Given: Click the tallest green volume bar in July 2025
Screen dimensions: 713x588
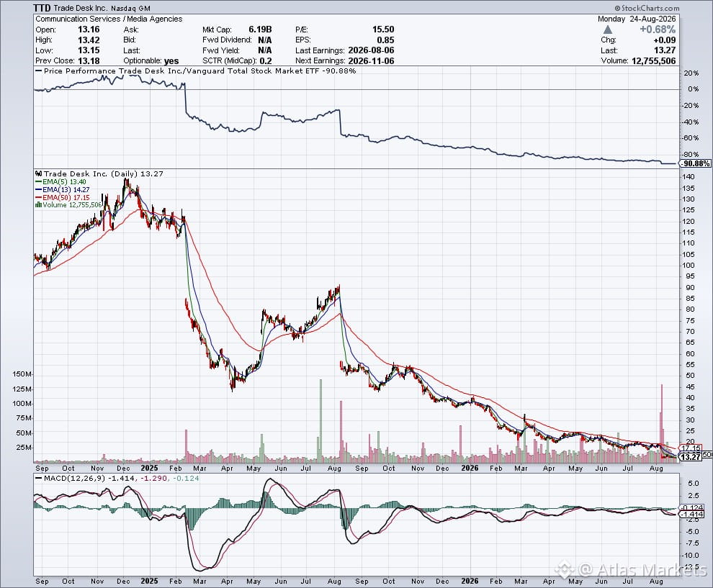Looking at the screenshot, I should click(x=321, y=420).
